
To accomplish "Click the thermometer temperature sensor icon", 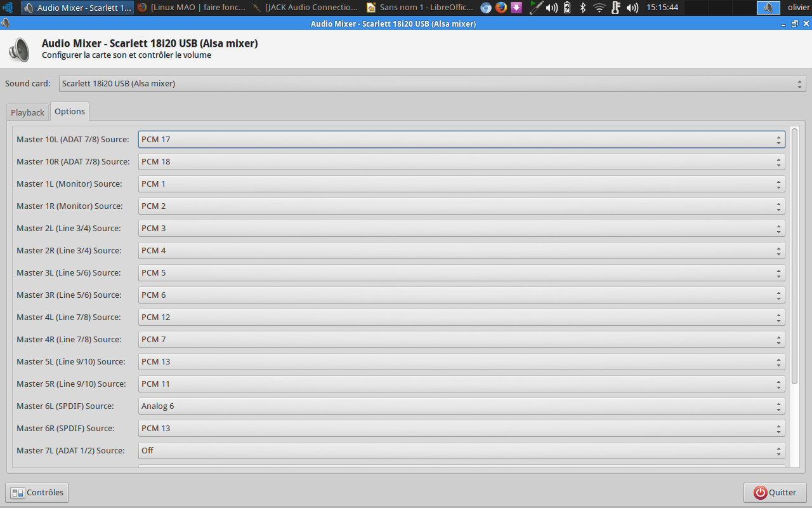I will coord(615,8).
